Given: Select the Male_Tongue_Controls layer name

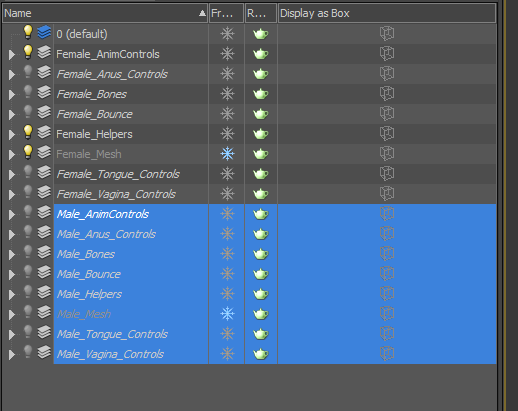Looking at the screenshot, I should 112,334.
